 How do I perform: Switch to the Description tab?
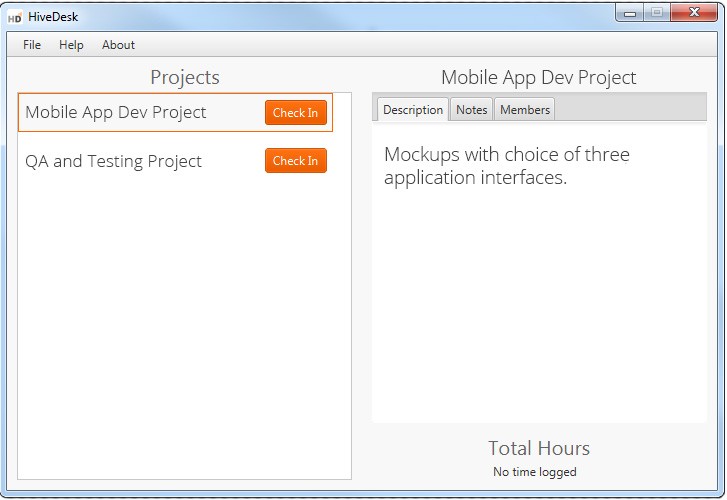[x=413, y=109]
